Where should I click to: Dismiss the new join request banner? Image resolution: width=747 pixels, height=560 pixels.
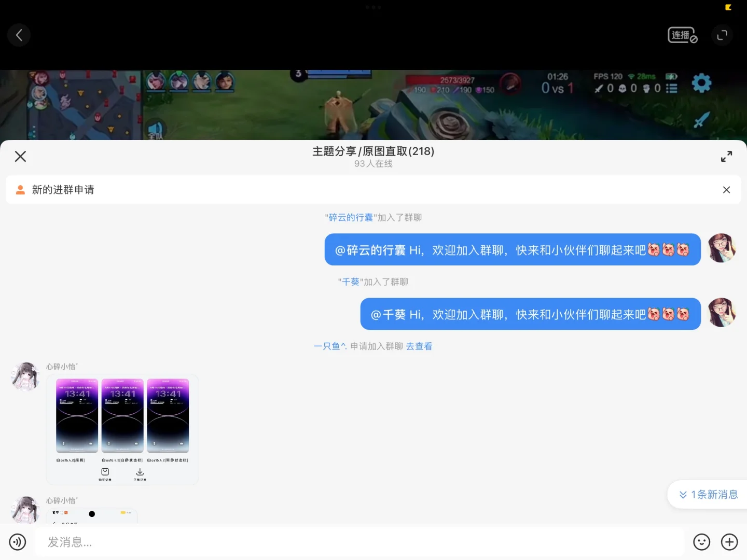click(x=726, y=190)
